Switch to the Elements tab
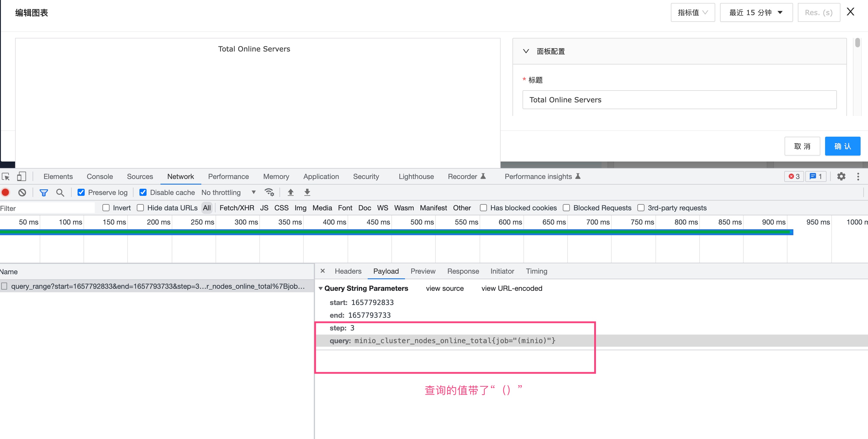 tap(58, 176)
